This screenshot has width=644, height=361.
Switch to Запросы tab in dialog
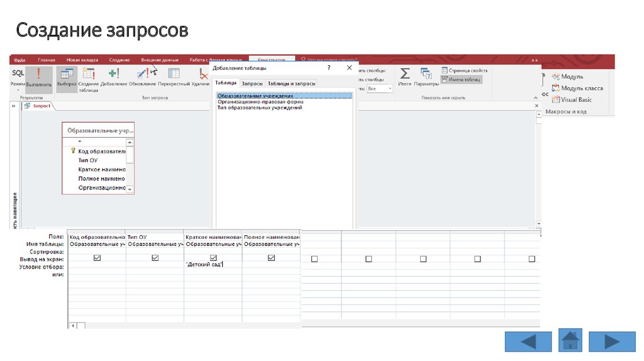[252, 84]
